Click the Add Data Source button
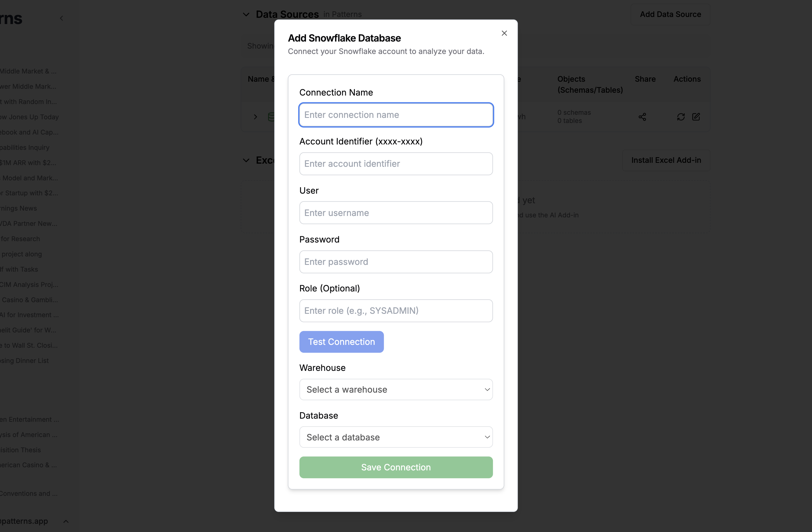This screenshot has height=532, width=812. pos(670,14)
